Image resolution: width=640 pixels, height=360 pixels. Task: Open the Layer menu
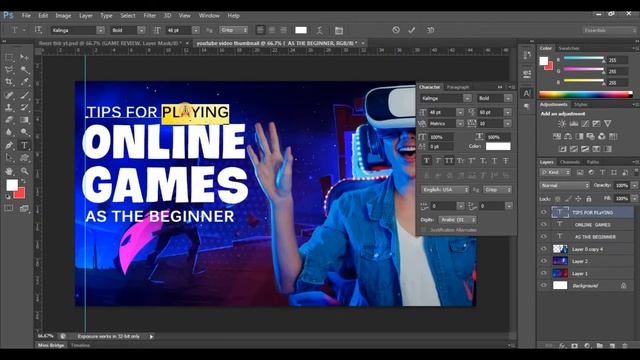pyautogui.click(x=86, y=16)
